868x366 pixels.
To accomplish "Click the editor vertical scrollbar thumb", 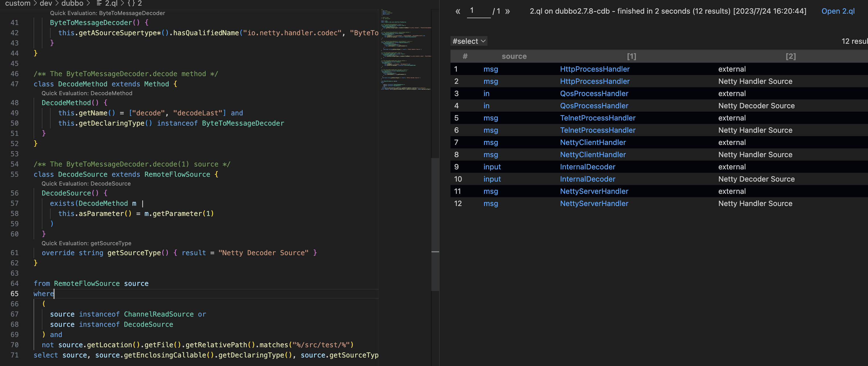I will coord(435,224).
